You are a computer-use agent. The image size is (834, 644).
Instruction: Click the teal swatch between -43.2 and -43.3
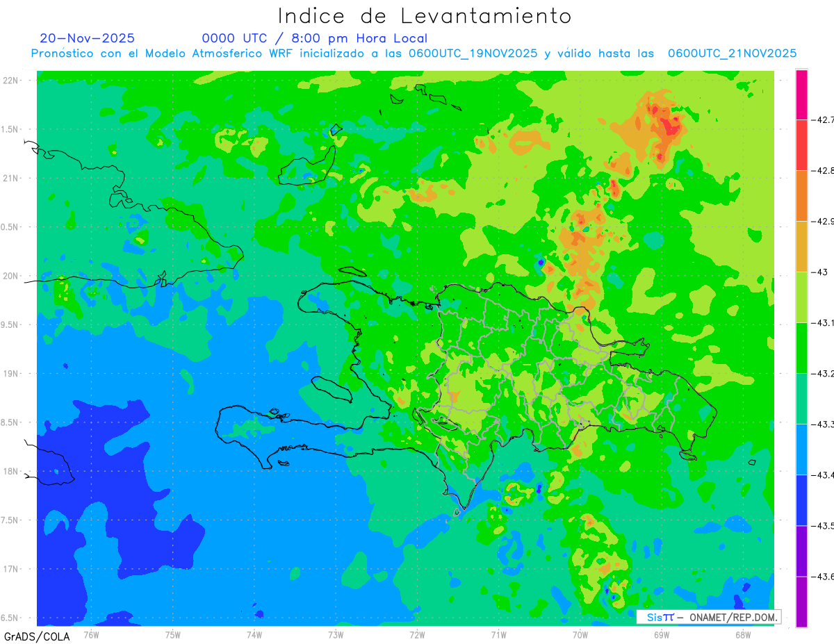coord(802,398)
